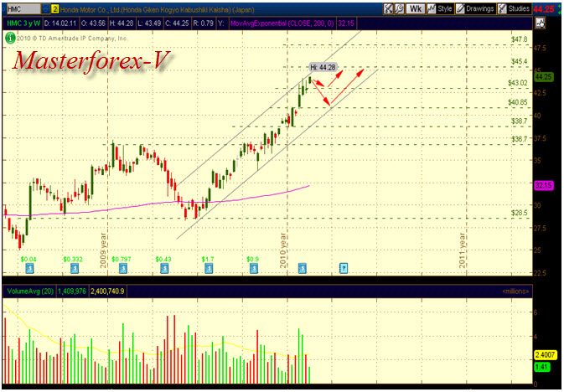This screenshot has width=564, height=392.
Task: Expand the symbol selector dropdown arrow
Action: (46, 9)
